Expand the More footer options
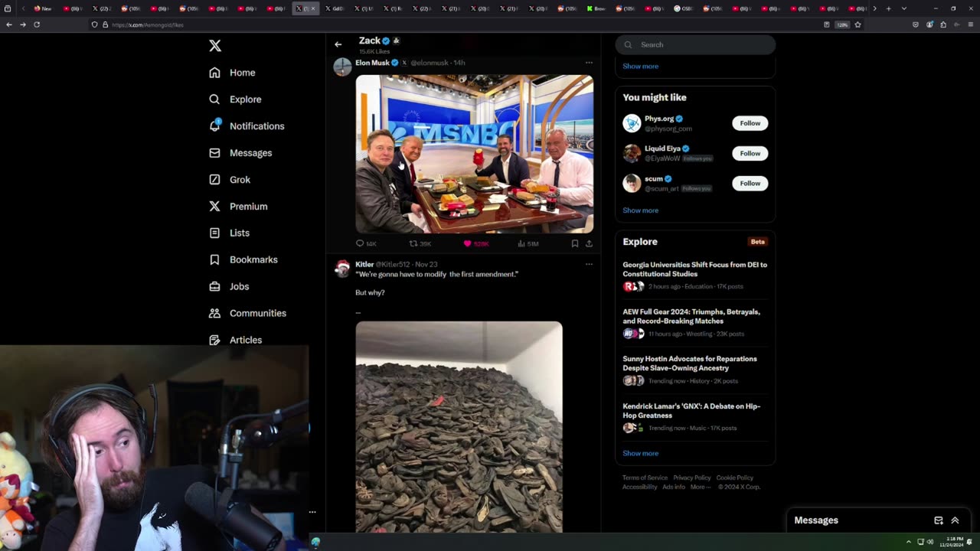This screenshot has width=980, height=551. click(x=700, y=487)
